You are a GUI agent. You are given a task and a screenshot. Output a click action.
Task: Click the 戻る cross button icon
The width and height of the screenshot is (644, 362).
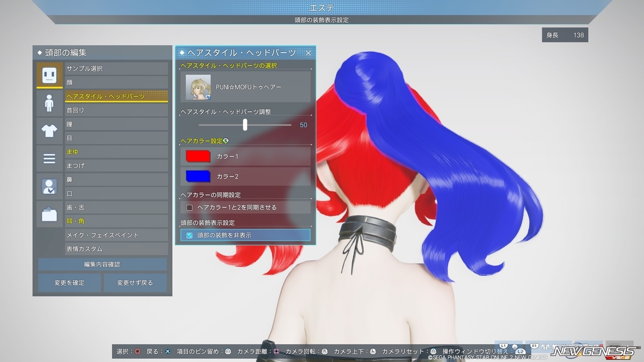tap(167, 351)
